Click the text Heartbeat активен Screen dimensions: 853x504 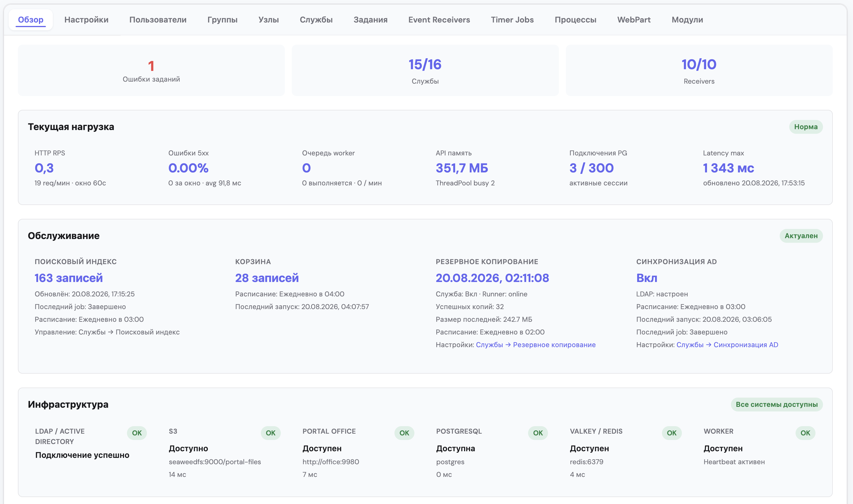coord(734,462)
